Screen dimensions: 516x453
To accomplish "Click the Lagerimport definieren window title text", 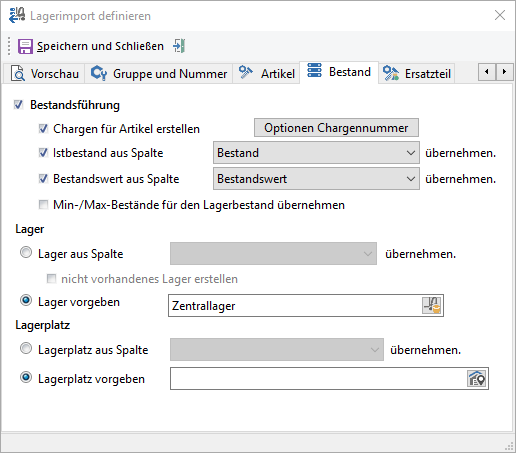I will pos(90,16).
